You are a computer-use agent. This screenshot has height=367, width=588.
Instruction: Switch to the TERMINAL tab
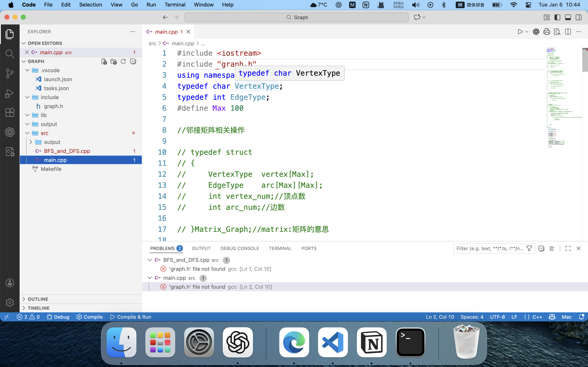(280, 249)
